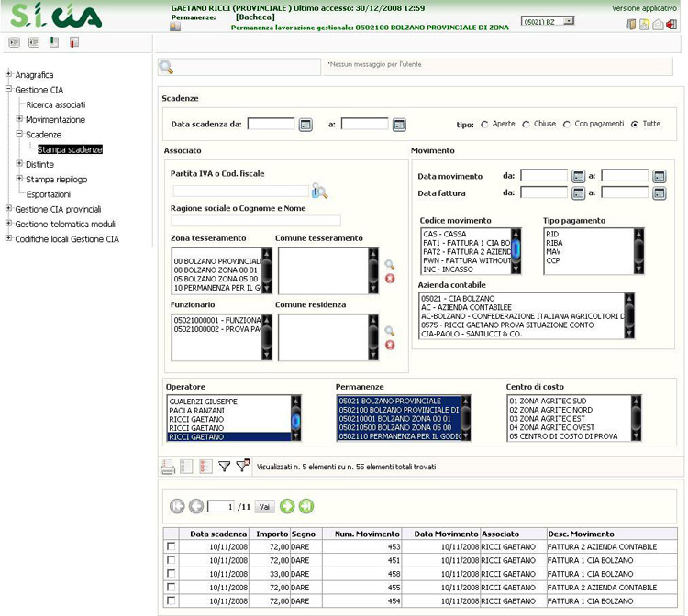Click the [Bacheca] link
Screen dimensions: 688x616
[x=255, y=17]
